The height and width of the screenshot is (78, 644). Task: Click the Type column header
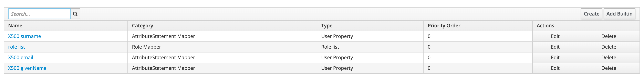pos(326,26)
